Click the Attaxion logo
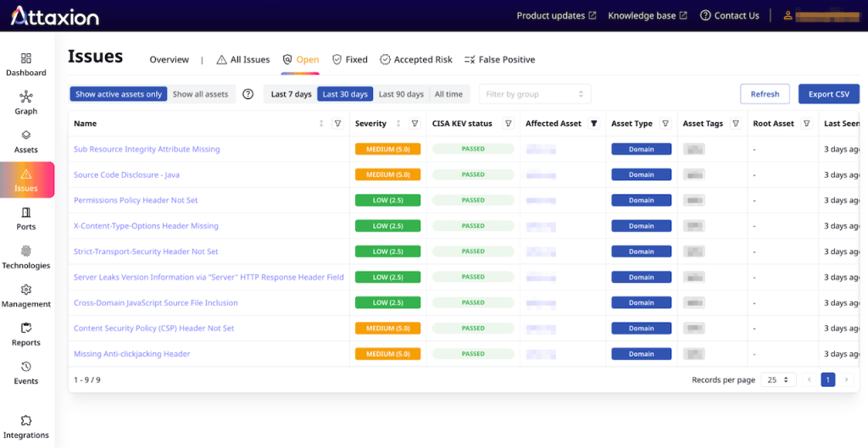 tap(55, 16)
